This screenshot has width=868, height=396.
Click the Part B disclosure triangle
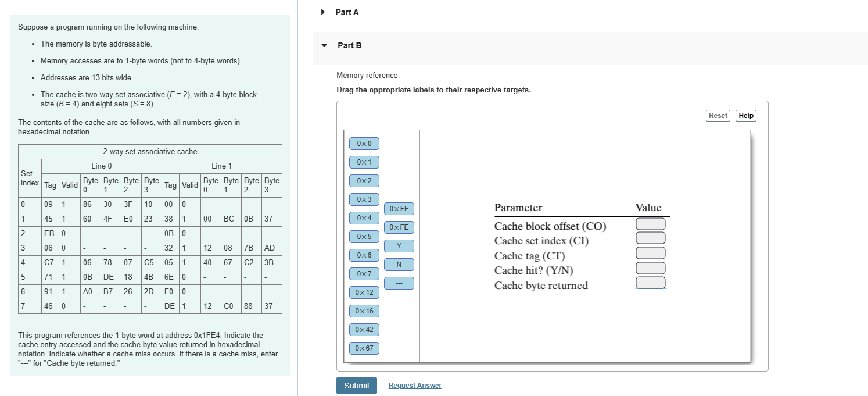[324, 45]
